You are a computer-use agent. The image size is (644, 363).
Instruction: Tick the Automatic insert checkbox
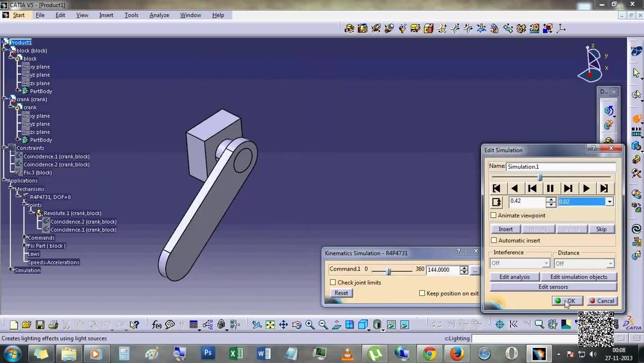494,241
